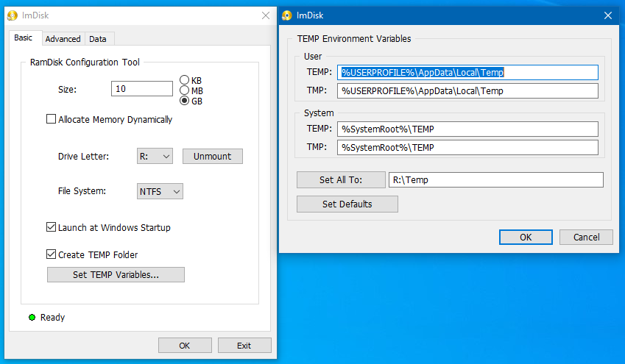This screenshot has width=625, height=364.
Task: Click the System group label
Action: 319,113
